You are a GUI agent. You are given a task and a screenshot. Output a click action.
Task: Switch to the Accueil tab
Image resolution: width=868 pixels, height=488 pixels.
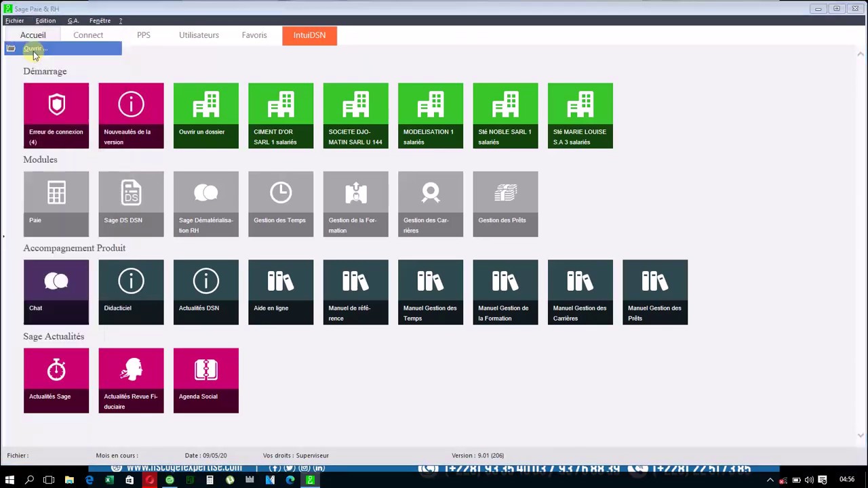(x=33, y=35)
